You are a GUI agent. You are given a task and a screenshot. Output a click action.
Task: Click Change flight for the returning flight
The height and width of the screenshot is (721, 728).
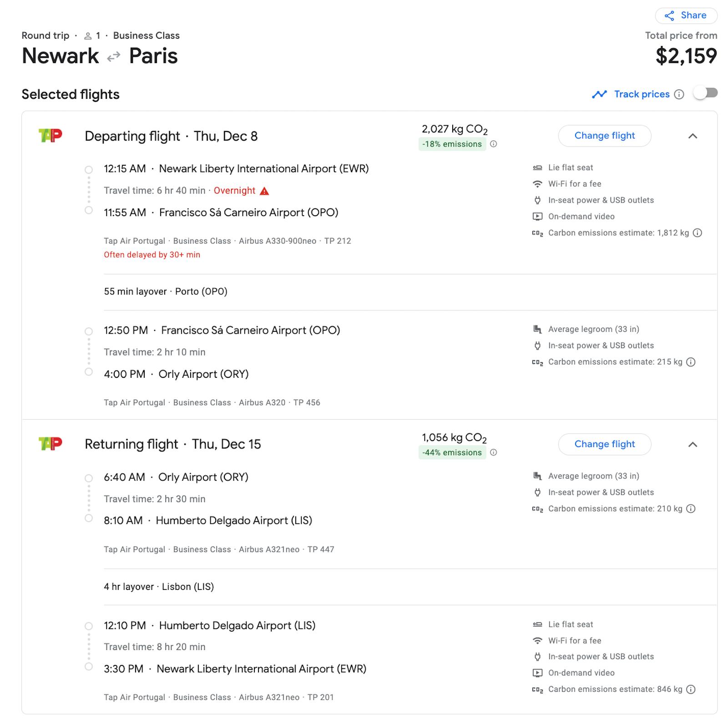(x=604, y=444)
